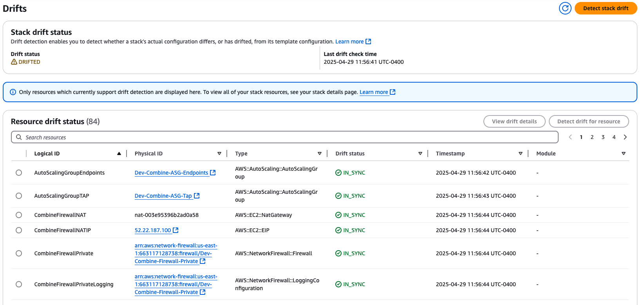Click the CombineFirewallNATIP logical ID text

point(63,230)
